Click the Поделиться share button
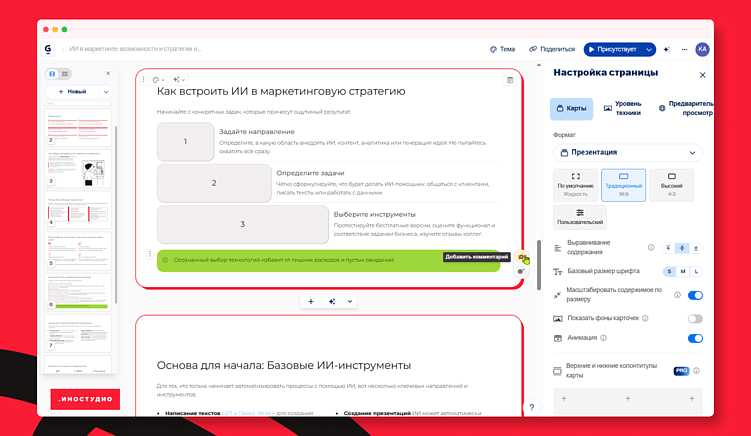The image size is (751, 436). pyautogui.click(x=552, y=49)
